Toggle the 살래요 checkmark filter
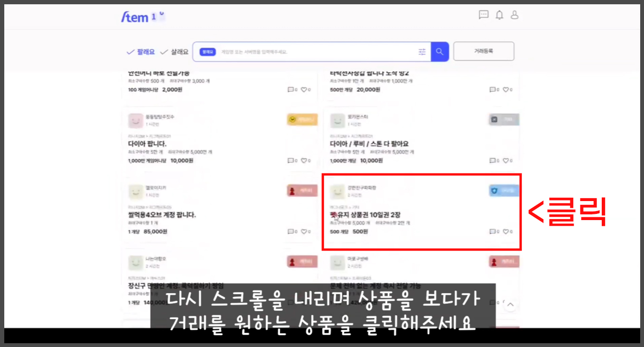 pos(174,52)
